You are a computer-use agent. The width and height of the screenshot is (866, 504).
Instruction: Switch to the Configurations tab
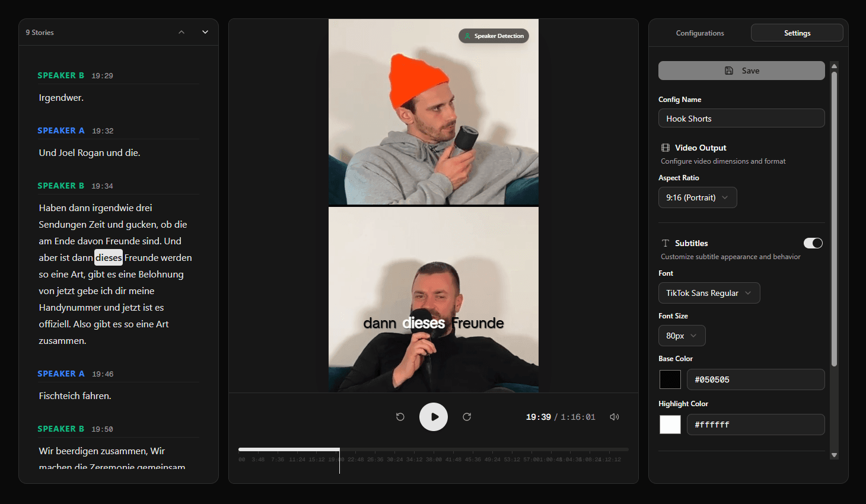[700, 33]
